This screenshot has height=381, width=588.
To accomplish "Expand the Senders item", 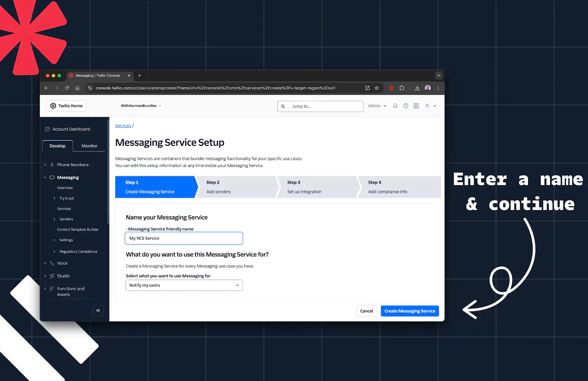I will click(55, 219).
